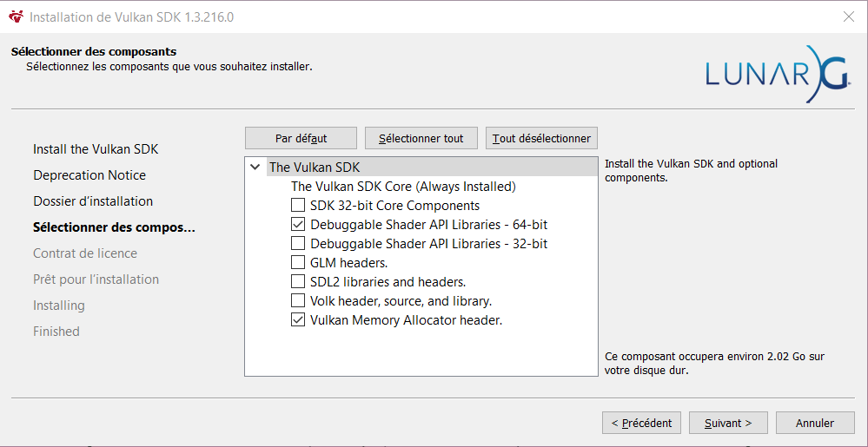868x447 pixels.
Task: Click the 'SDL2 libraries and headers.' label
Action: [388, 282]
